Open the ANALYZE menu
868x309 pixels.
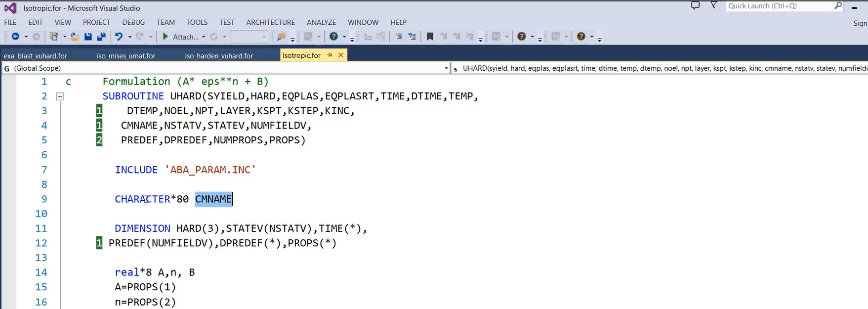pyautogui.click(x=321, y=22)
